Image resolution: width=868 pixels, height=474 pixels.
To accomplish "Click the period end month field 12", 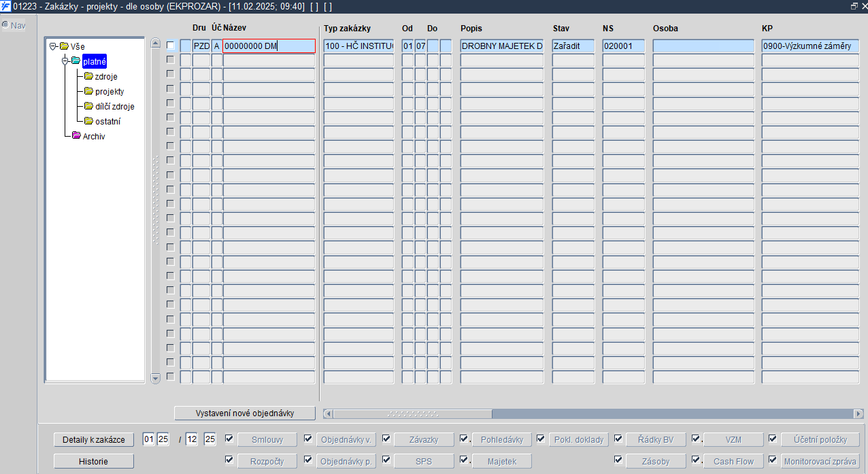I will click(x=192, y=439).
